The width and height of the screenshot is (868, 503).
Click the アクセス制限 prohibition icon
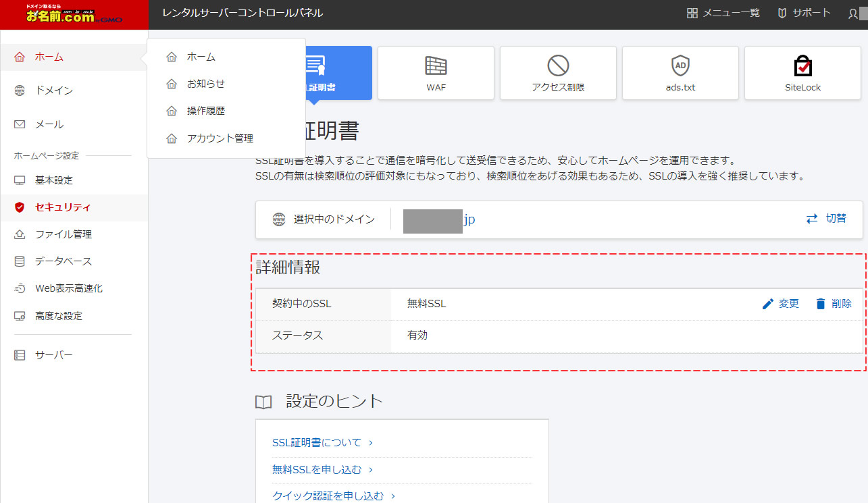click(x=558, y=65)
